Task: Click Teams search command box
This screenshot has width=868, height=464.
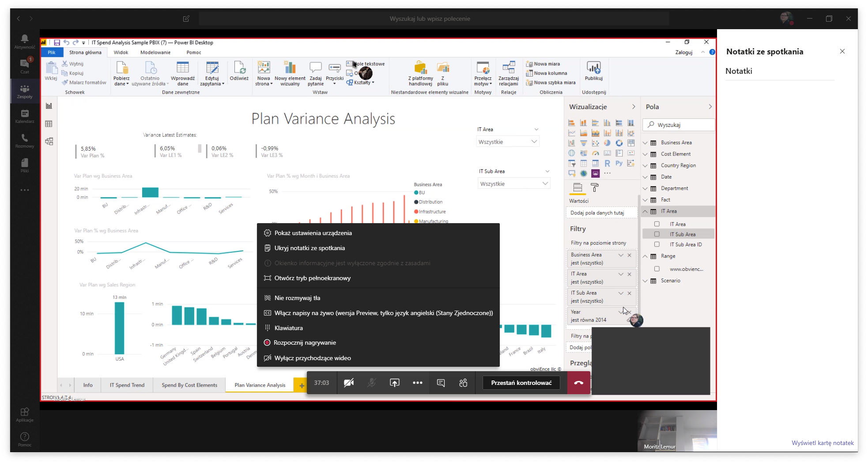Action: tap(434, 19)
